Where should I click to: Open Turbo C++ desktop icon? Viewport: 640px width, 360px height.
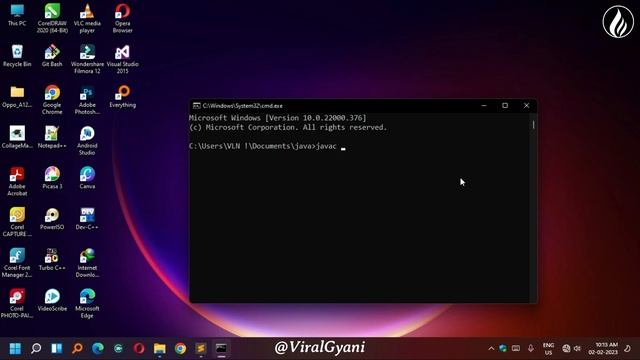52,260
